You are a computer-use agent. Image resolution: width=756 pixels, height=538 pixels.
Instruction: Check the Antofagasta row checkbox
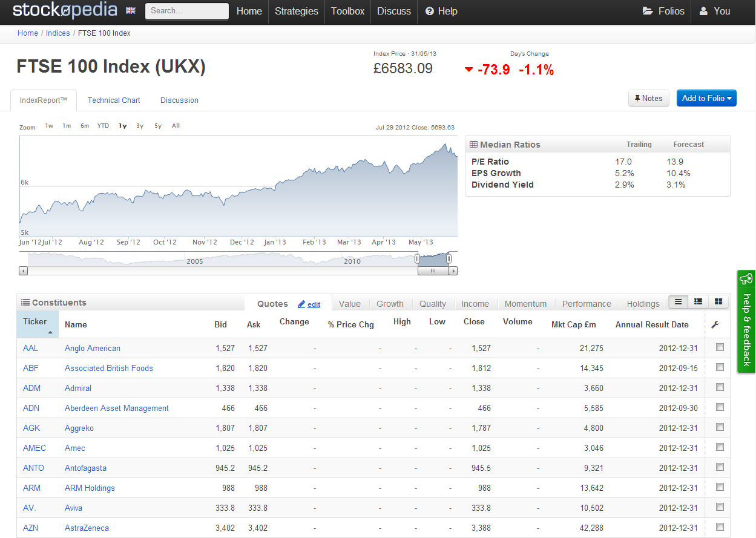pyautogui.click(x=720, y=467)
